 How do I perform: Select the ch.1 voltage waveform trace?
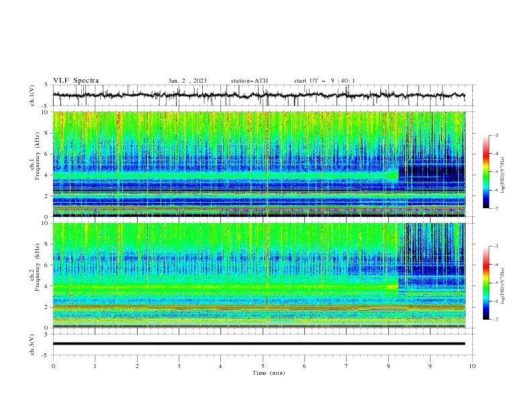[259, 95]
